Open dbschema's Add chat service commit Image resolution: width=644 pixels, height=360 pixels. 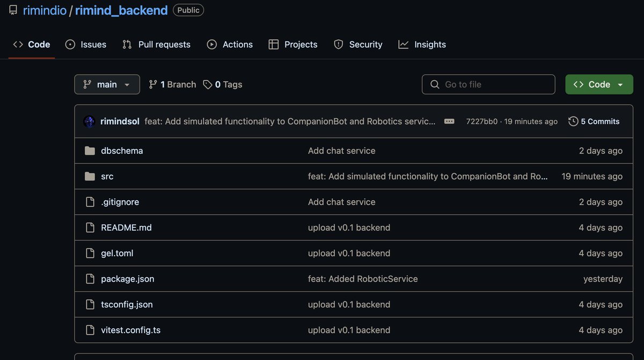pyautogui.click(x=342, y=150)
